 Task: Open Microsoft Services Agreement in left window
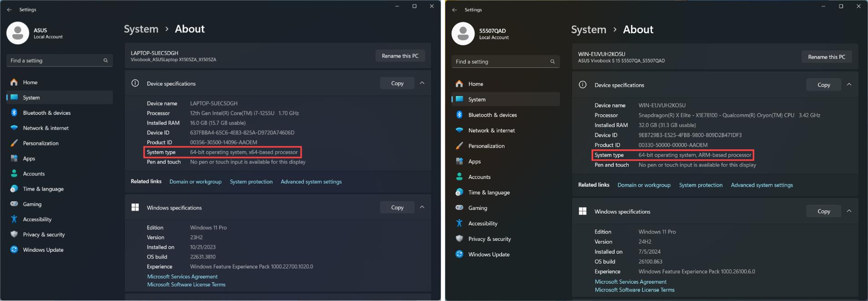(x=182, y=276)
